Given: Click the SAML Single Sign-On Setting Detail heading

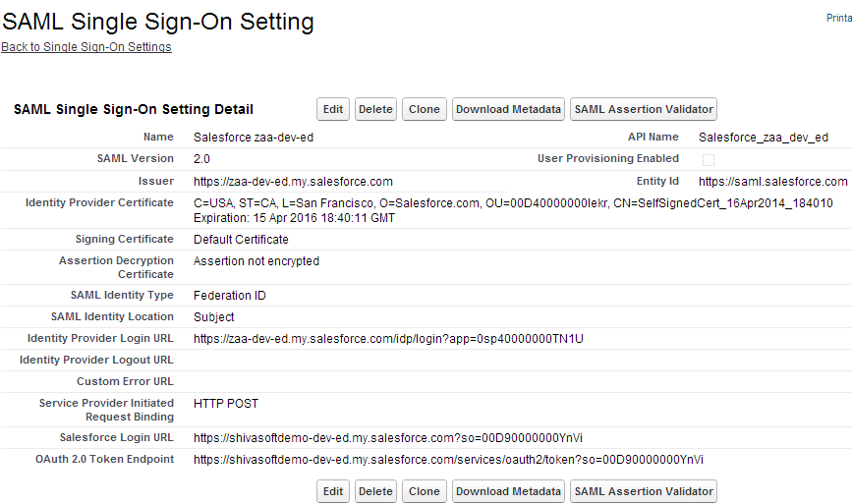Looking at the screenshot, I should point(133,109).
